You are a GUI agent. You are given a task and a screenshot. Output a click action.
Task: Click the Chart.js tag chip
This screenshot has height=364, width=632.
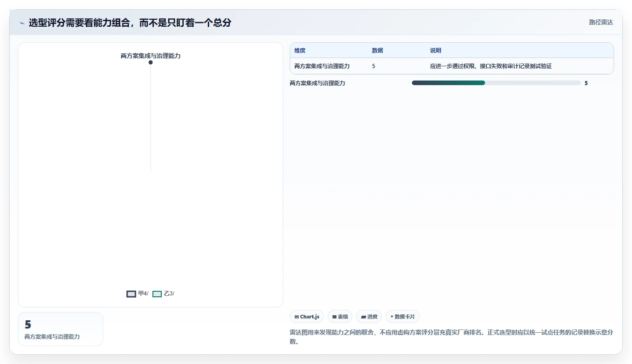(307, 317)
